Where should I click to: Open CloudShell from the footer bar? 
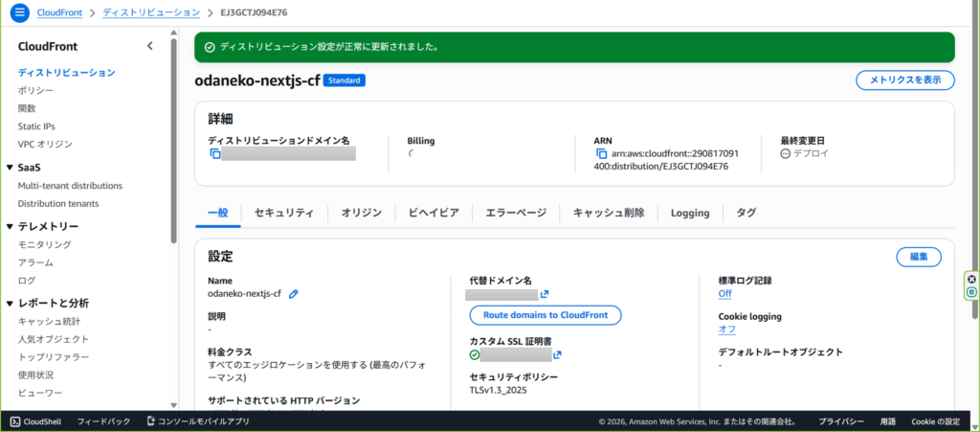pyautogui.click(x=38, y=421)
